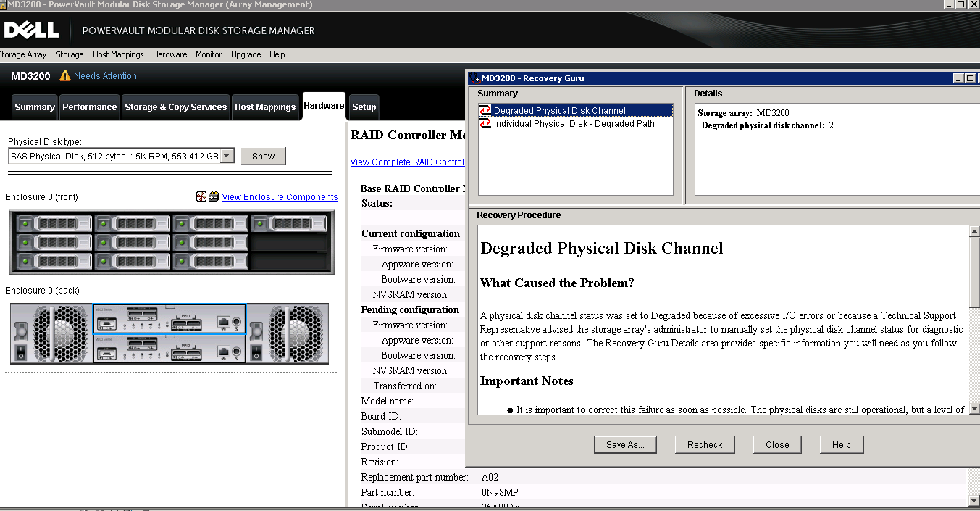Click the Firmware version label under Current configuration

(x=410, y=249)
